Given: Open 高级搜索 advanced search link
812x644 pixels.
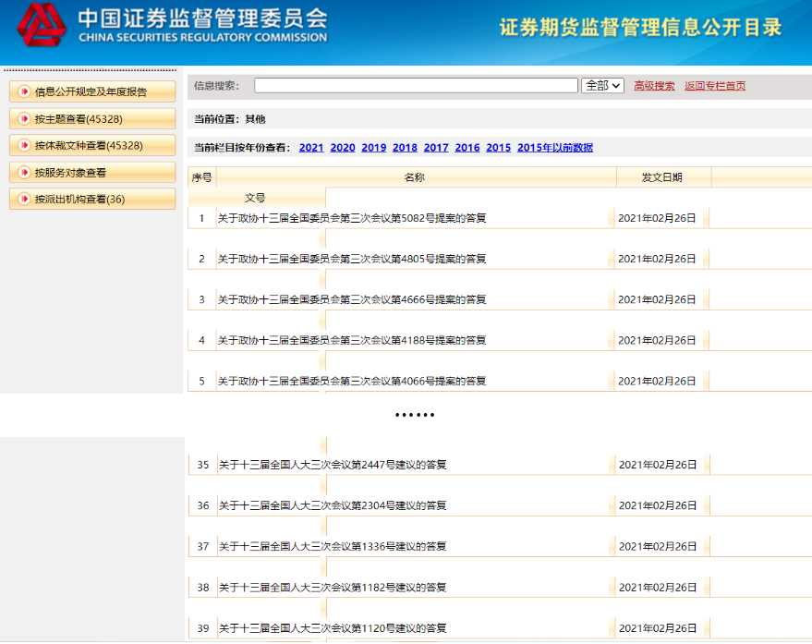Looking at the screenshot, I should point(654,86).
